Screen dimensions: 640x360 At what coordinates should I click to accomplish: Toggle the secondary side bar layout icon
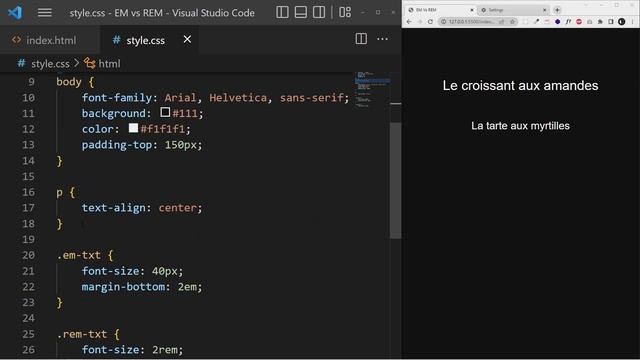[319, 12]
